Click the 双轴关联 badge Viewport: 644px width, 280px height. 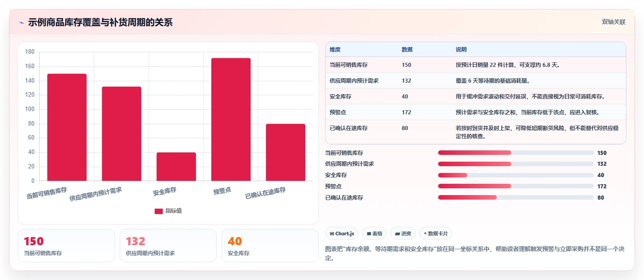point(613,22)
